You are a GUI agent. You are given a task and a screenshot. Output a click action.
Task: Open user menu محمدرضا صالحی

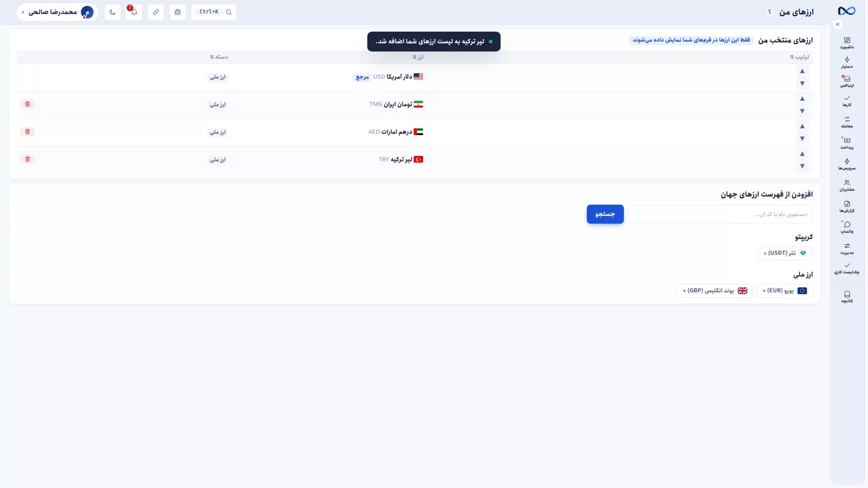(58, 12)
